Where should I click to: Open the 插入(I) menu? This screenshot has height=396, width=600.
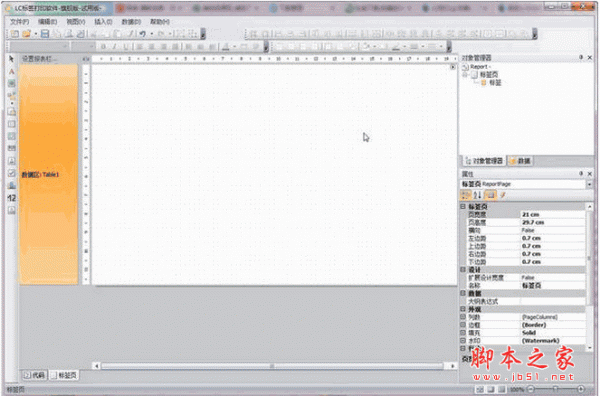103,22
